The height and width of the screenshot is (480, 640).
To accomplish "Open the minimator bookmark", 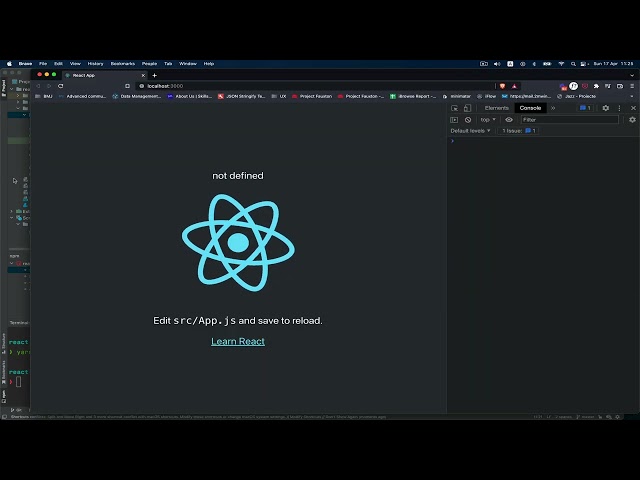I will [456, 96].
